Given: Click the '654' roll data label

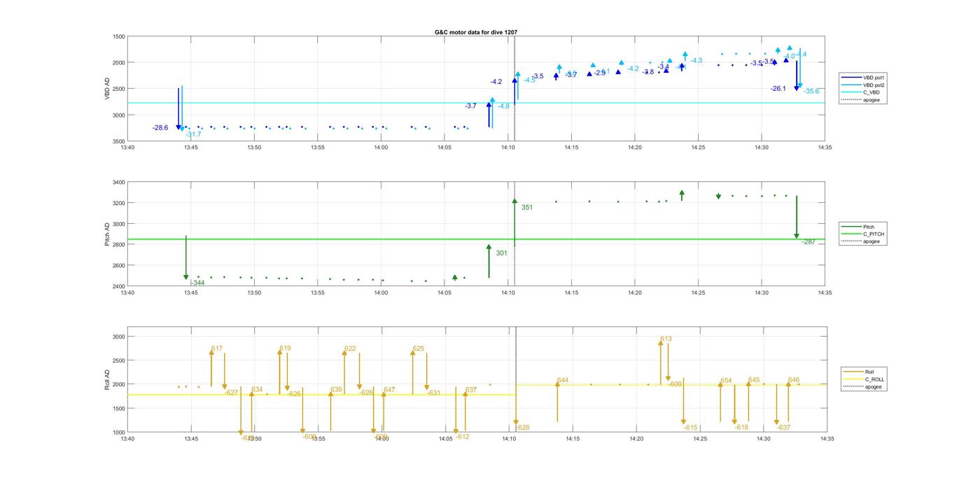Looking at the screenshot, I should click(726, 381).
